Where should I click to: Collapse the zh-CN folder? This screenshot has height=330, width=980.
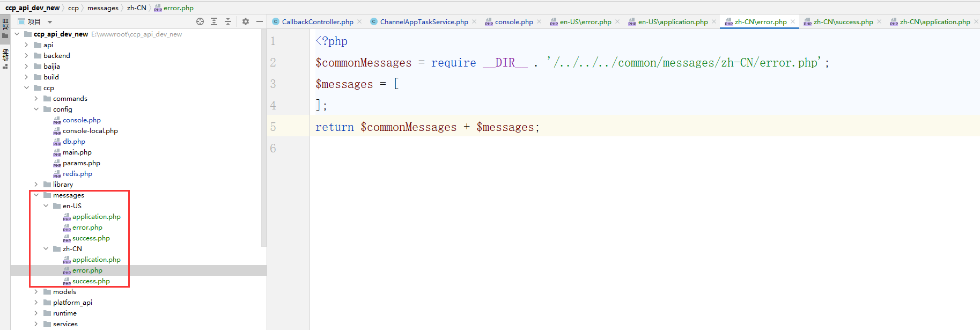46,248
